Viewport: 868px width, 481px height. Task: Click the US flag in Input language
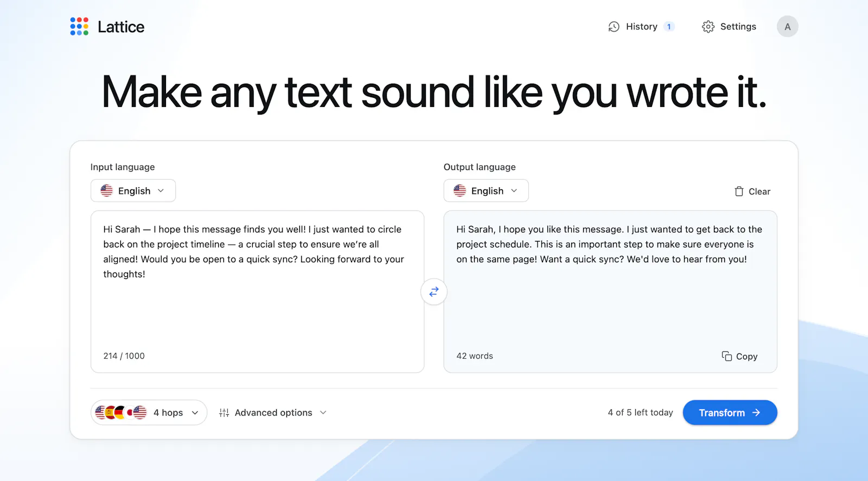pyautogui.click(x=107, y=191)
